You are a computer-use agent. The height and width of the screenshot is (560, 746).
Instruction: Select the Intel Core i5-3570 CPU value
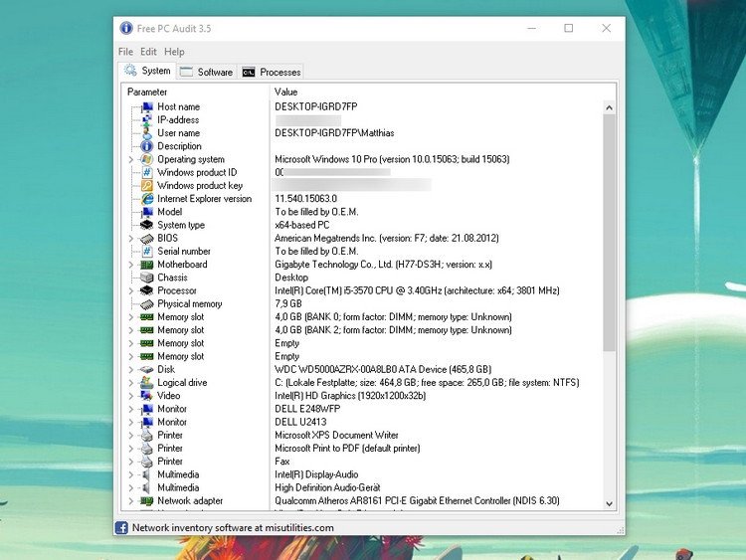[417, 290]
